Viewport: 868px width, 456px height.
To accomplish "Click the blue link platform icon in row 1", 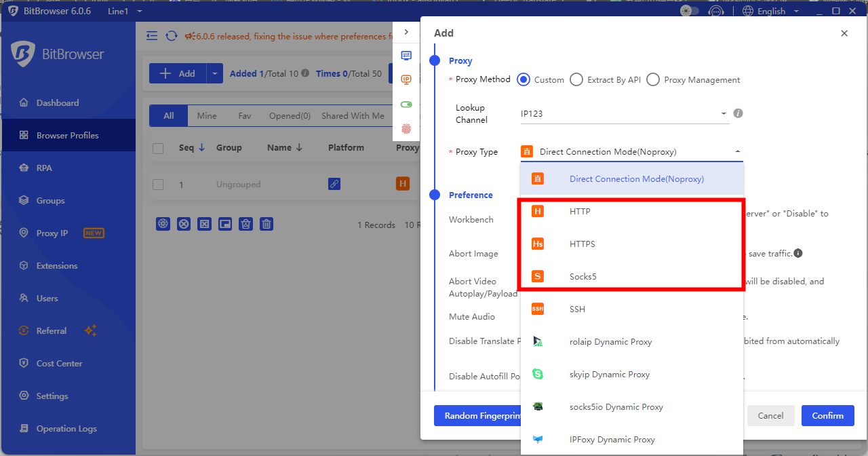I will click(x=334, y=184).
